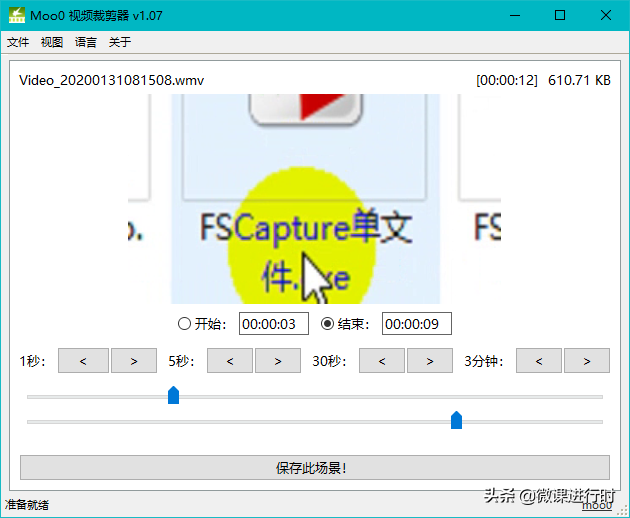Step back 5 seconds with < button
This screenshot has height=518, width=630.
click(x=230, y=361)
